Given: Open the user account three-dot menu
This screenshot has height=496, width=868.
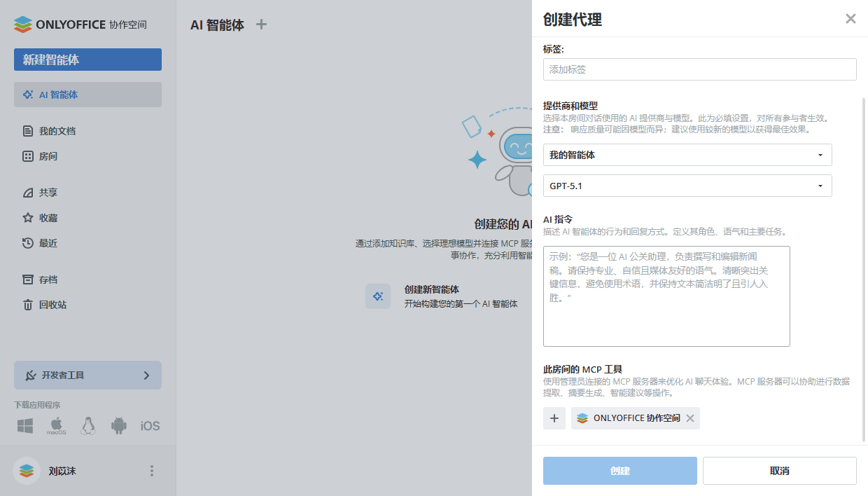Looking at the screenshot, I should pyautogui.click(x=151, y=471).
